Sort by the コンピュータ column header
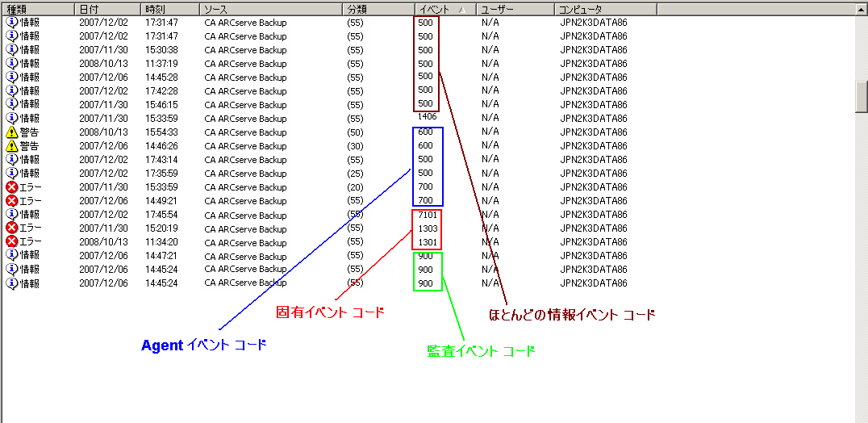This screenshot has width=868, height=423. pyautogui.click(x=606, y=9)
